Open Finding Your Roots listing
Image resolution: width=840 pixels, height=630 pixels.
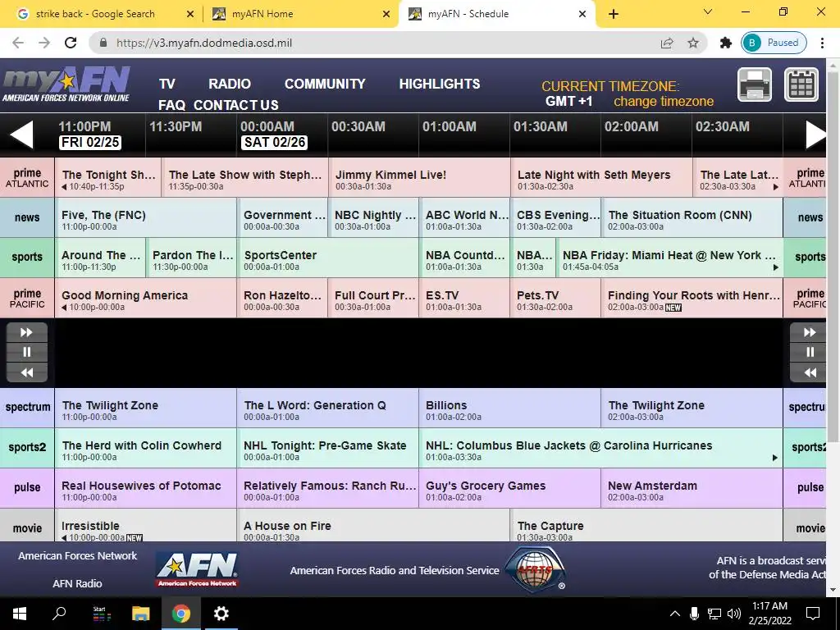pos(692,298)
